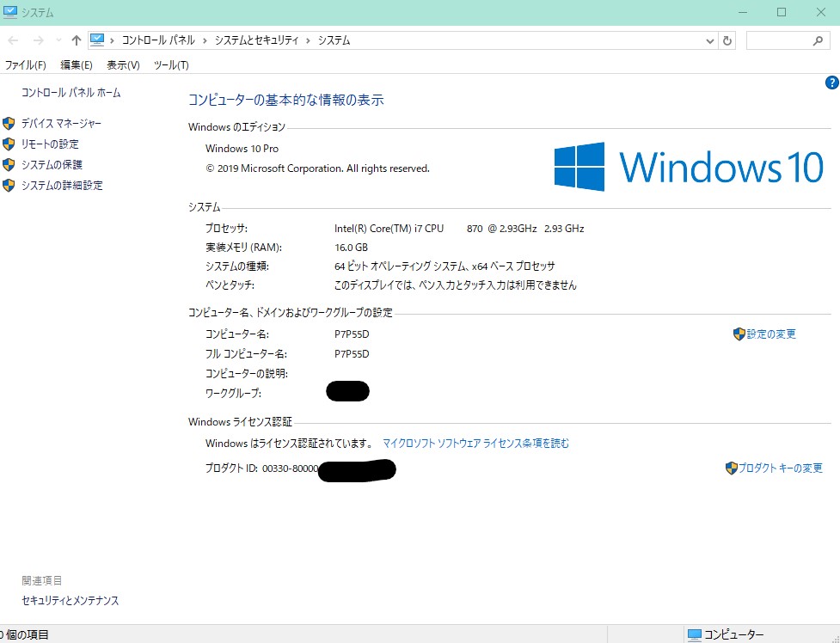Go up one folder level arrow

click(77, 40)
